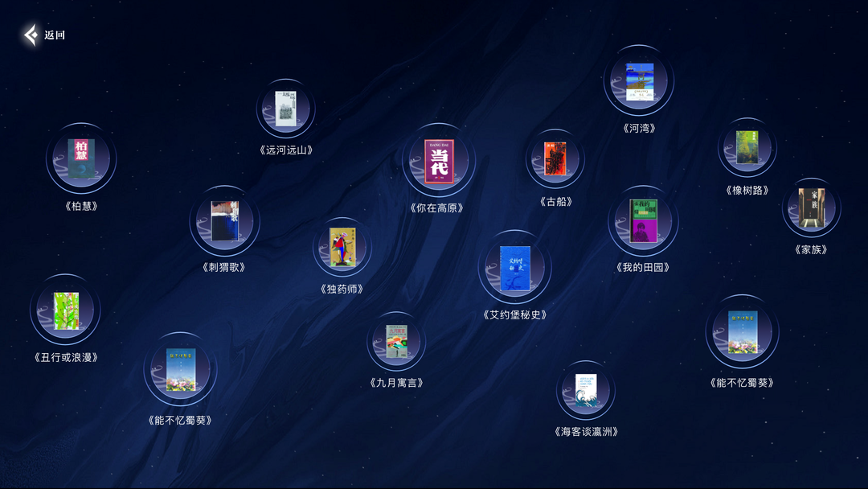Tap the 刺猬歌 book cover bubble
Screen dimensions: 868x489
pos(224,220)
